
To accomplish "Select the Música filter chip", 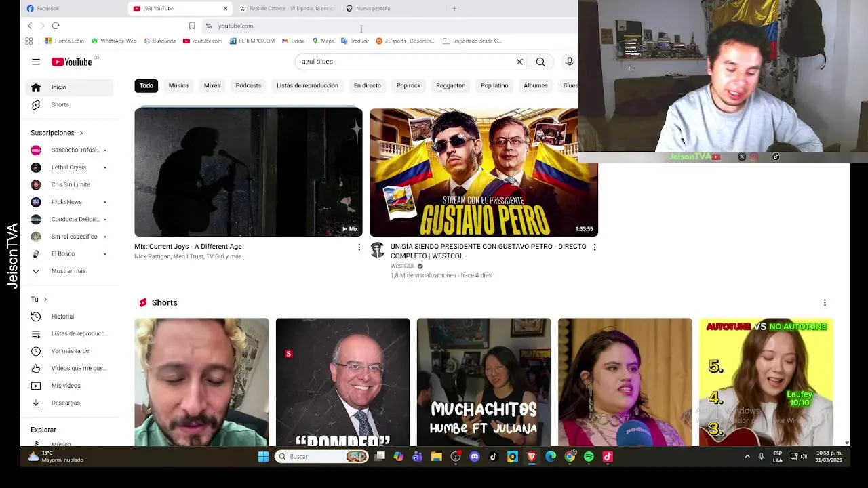I will [x=178, y=85].
